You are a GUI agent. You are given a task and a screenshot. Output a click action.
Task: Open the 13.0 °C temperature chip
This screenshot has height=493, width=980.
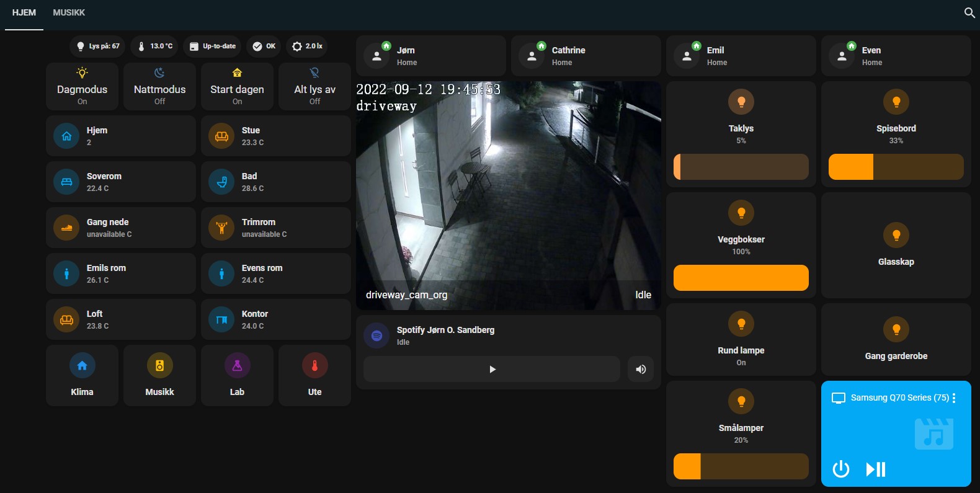point(154,47)
